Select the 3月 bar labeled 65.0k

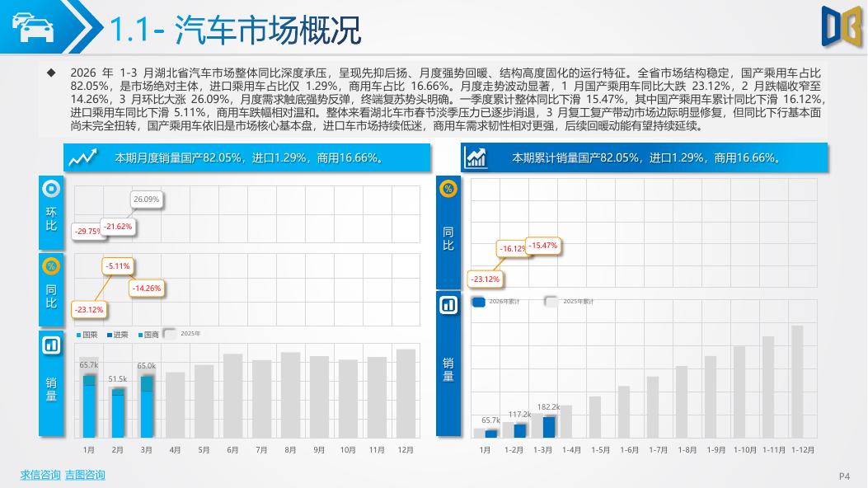147,406
